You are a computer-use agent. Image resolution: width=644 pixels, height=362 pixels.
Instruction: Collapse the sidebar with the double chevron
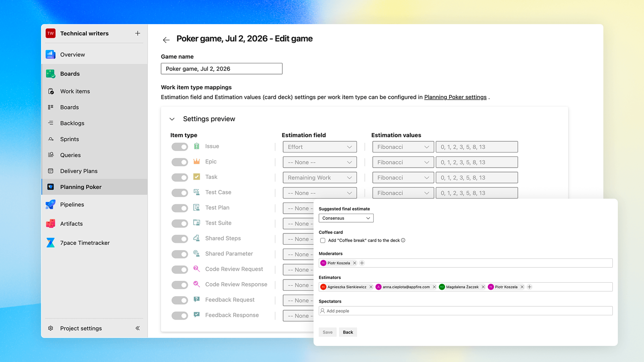(137, 328)
